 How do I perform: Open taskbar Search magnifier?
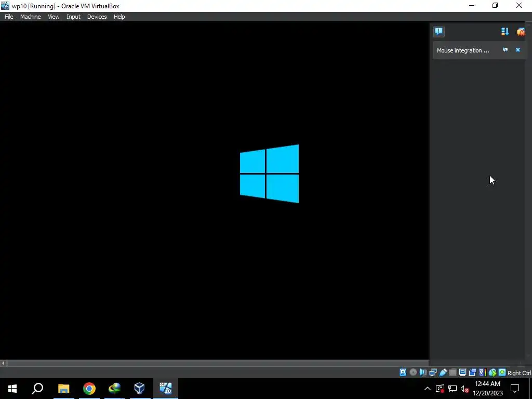click(x=37, y=389)
